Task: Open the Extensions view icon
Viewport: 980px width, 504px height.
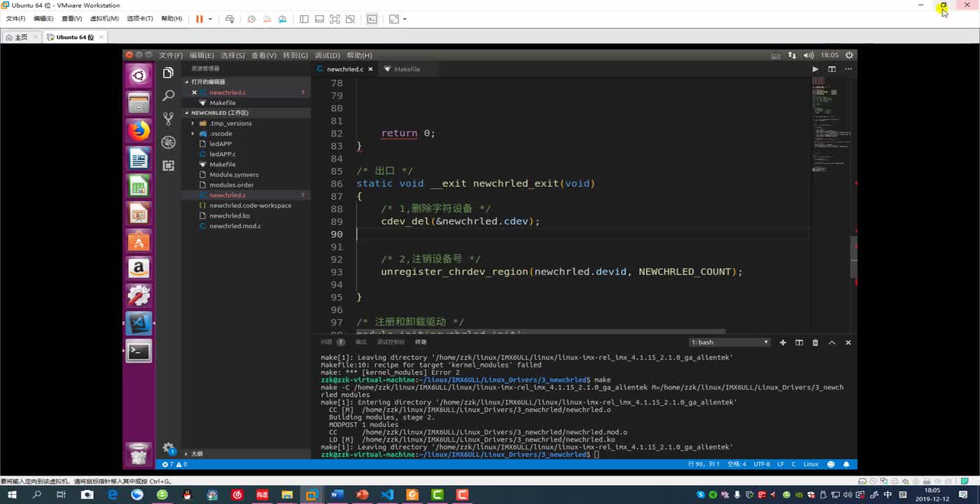Action: [x=168, y=165]
